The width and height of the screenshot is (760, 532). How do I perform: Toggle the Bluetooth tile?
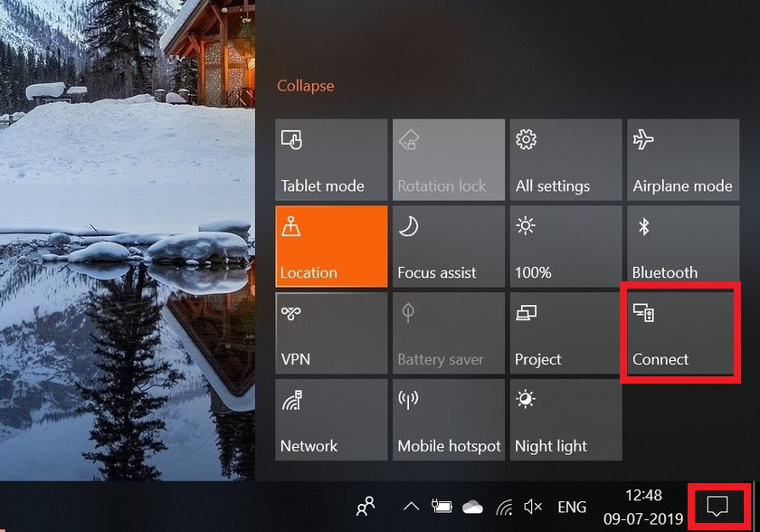[683, 246]
